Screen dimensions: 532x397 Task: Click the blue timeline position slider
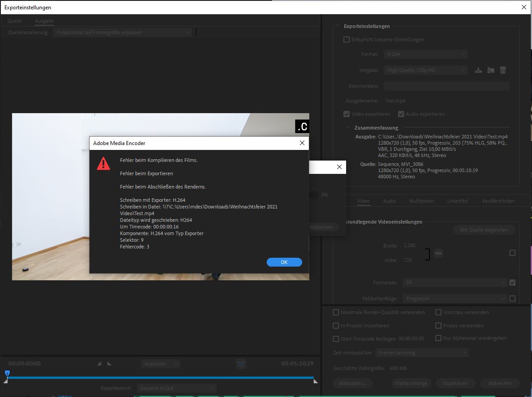pyautogui.click(x=8, y=373)
